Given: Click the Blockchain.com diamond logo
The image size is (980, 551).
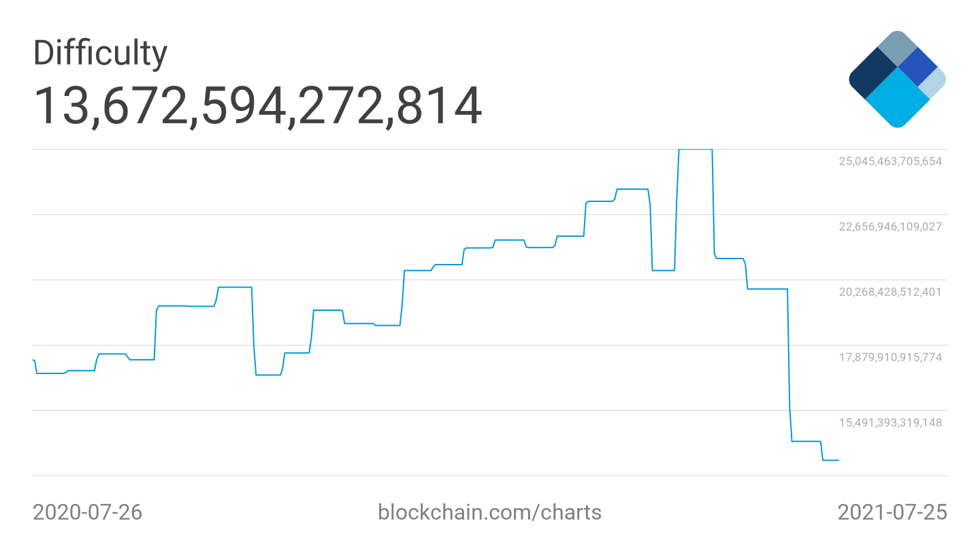Looking at the screenshot, I should pos(897,79).
